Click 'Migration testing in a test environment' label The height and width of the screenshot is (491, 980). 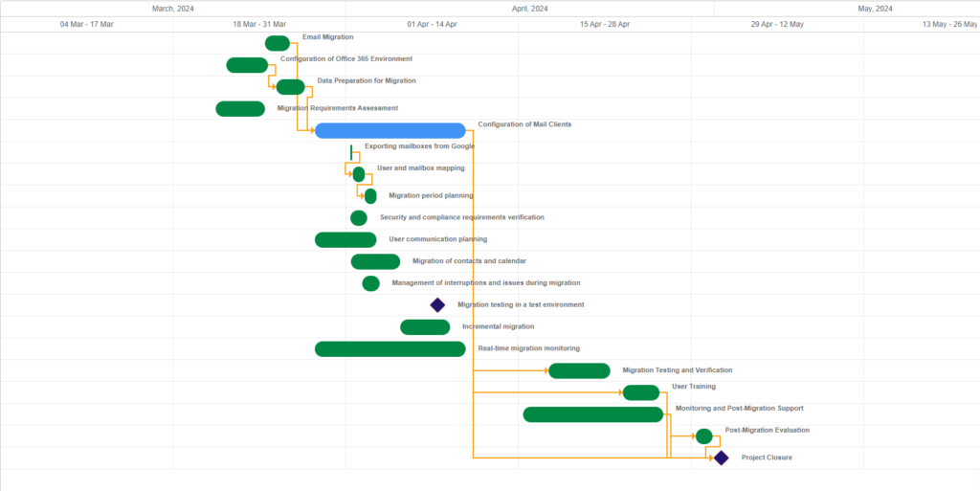pyautogui.click(x=522, y=305)
